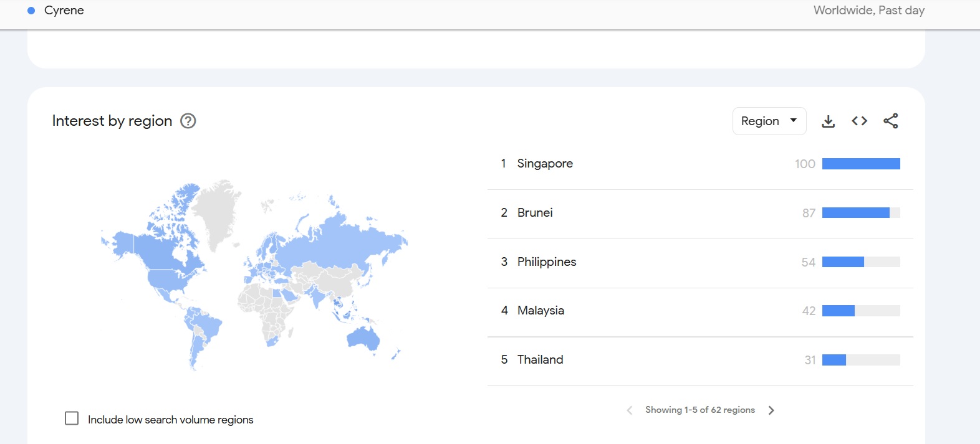Go to previous page of regions
This screenshot has height=444, width=980.
(630, 410)
